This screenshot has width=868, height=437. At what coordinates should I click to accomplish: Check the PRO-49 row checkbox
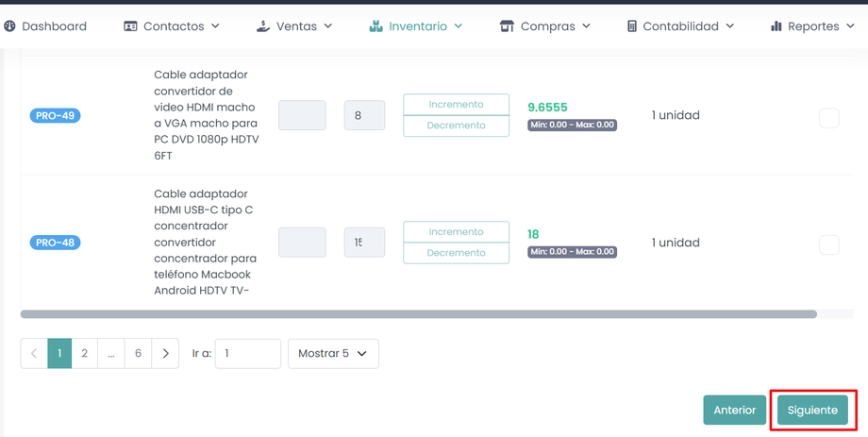coord(829,117)
